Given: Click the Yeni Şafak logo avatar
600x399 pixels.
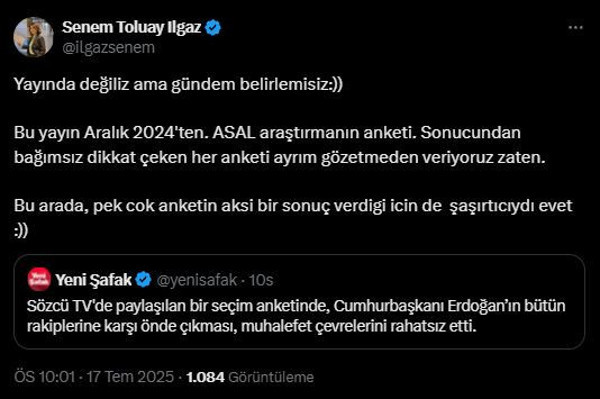Looking at the screenshot, I should click(39, 279).
